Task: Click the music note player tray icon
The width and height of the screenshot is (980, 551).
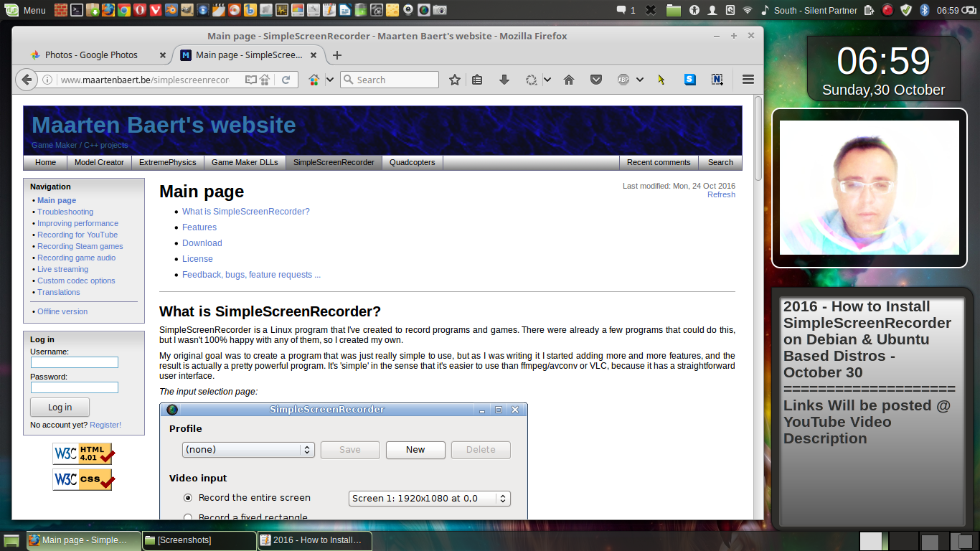Action: tap(765, 10)
